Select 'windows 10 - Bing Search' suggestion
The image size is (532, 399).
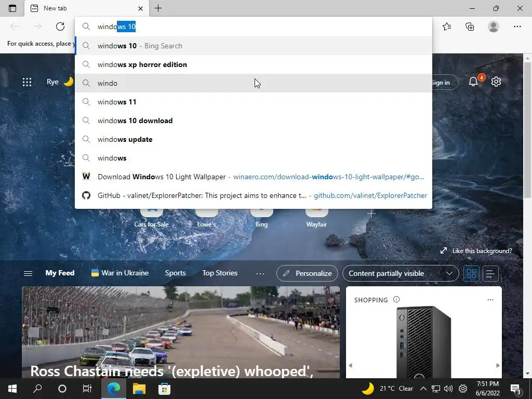254,46
